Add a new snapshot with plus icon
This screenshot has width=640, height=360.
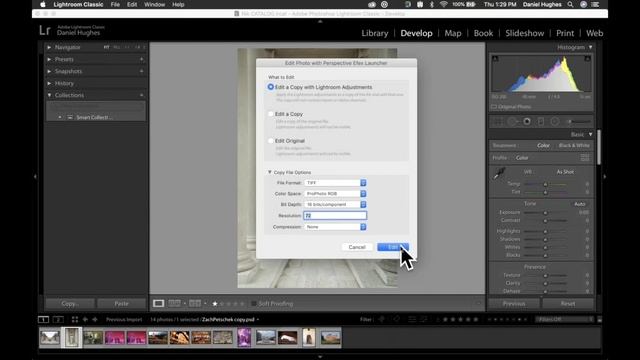coord(142,71)
